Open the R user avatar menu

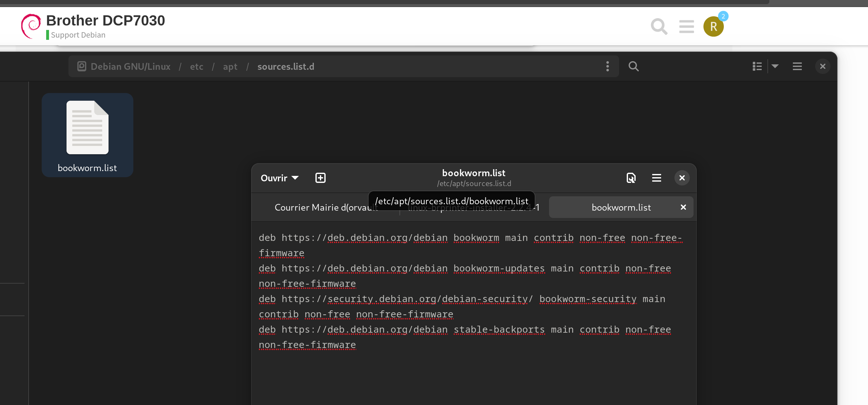tap(713, 26)
